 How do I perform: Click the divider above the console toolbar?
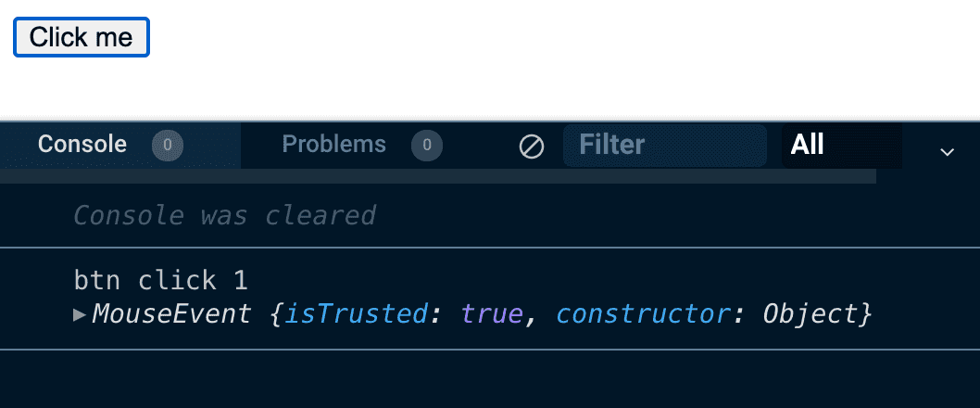490,121
